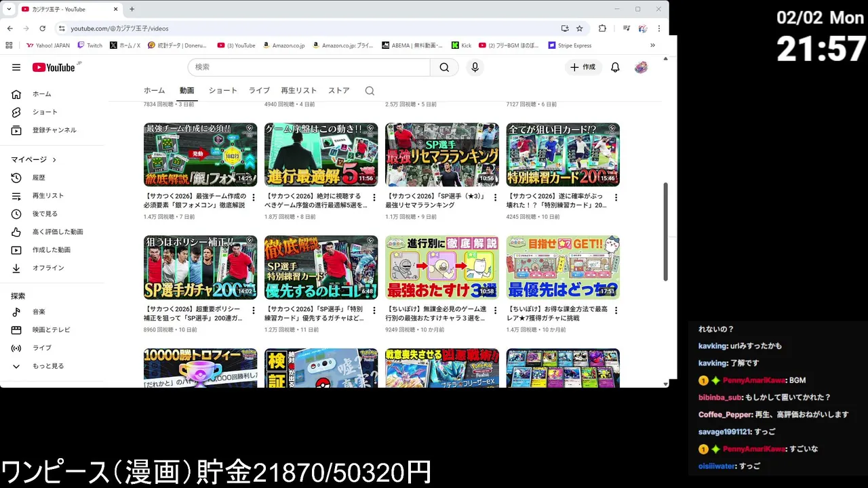Open the bookmarks apps grid icon
The height and width of the screenshot is (488, 868).
tap(9, 45)
